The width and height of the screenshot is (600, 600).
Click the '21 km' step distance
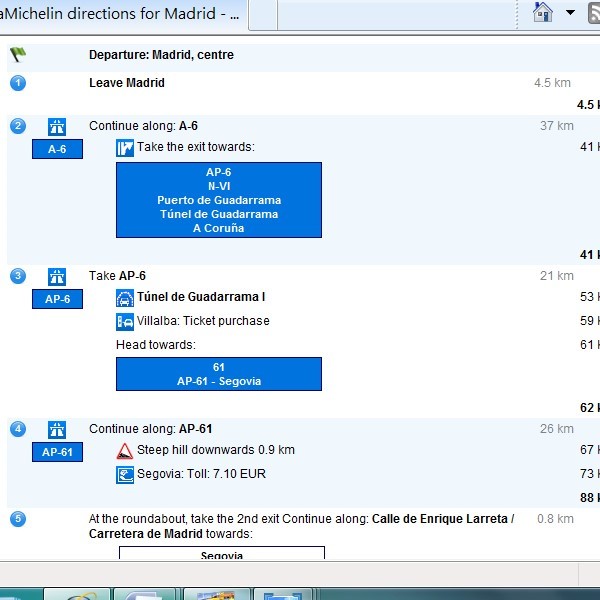click(557, 276)
